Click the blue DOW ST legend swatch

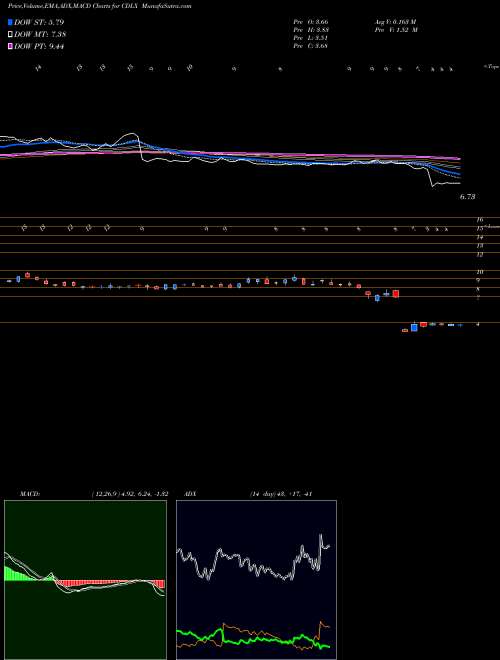[10, 22]
